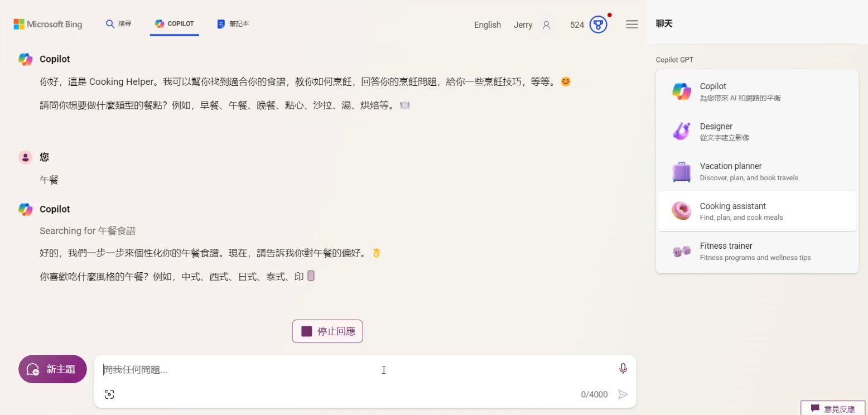This screenshot has height=415, width=868.
Task: Click the 你喜歡吃什麼風格的午餐 question line
Action: [177, 276]
